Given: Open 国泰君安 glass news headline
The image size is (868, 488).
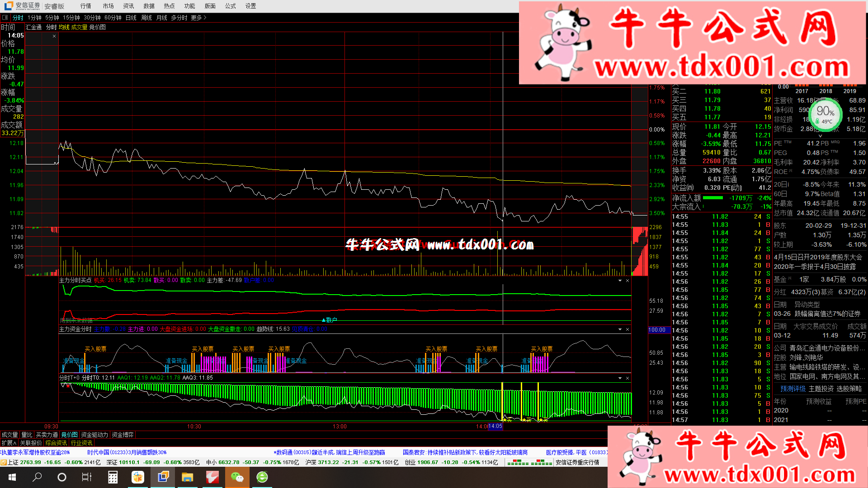Looking at the screenshot, I should click(465, 452).
